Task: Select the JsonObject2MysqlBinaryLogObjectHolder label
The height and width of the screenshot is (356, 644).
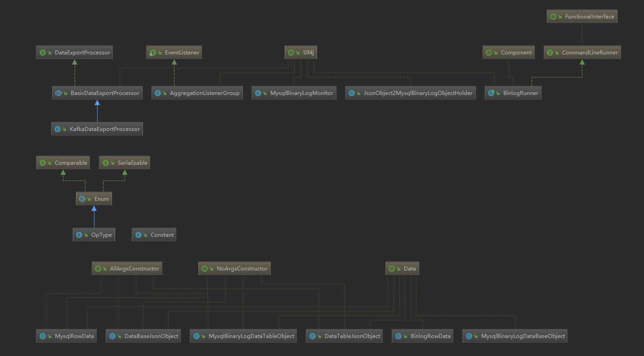Action: [x=418, y=93]
